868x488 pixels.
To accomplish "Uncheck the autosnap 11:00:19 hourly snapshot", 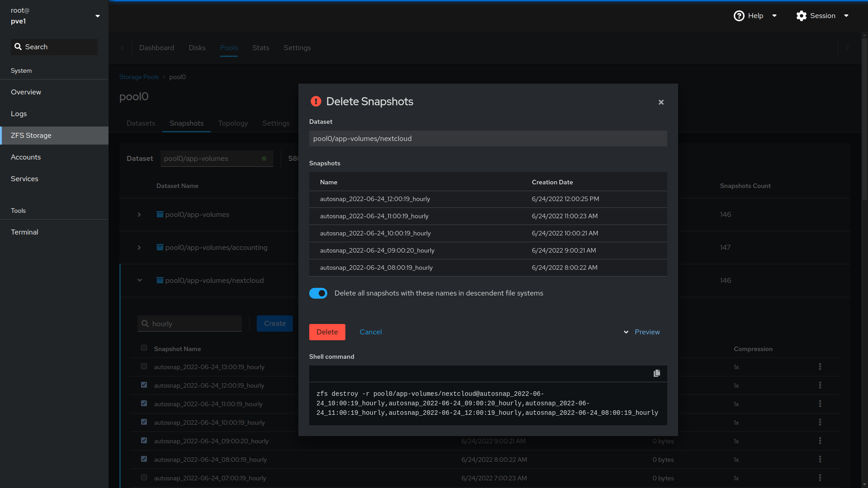I will (x=144, y=404).
